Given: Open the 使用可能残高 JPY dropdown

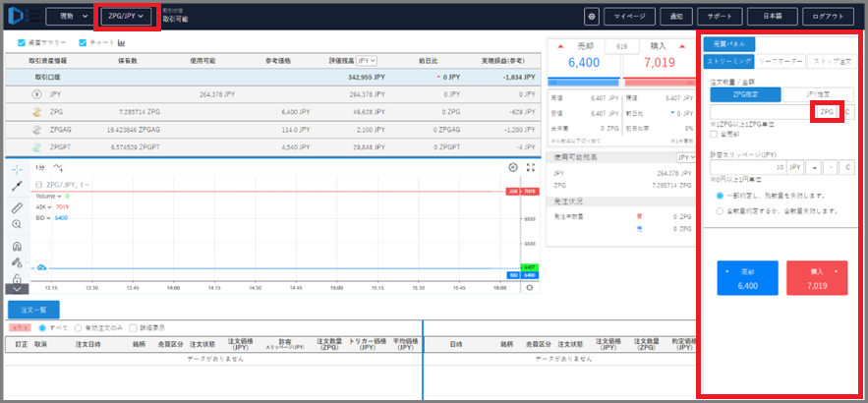Looking at the screenshot, I should pos(685,158).
